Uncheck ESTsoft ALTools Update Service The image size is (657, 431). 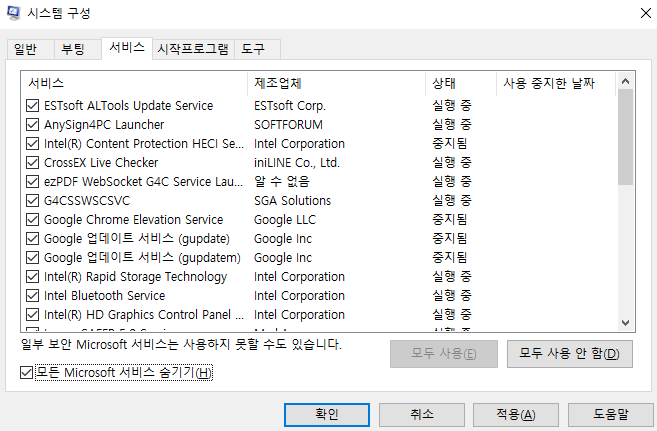pos(33,106)
